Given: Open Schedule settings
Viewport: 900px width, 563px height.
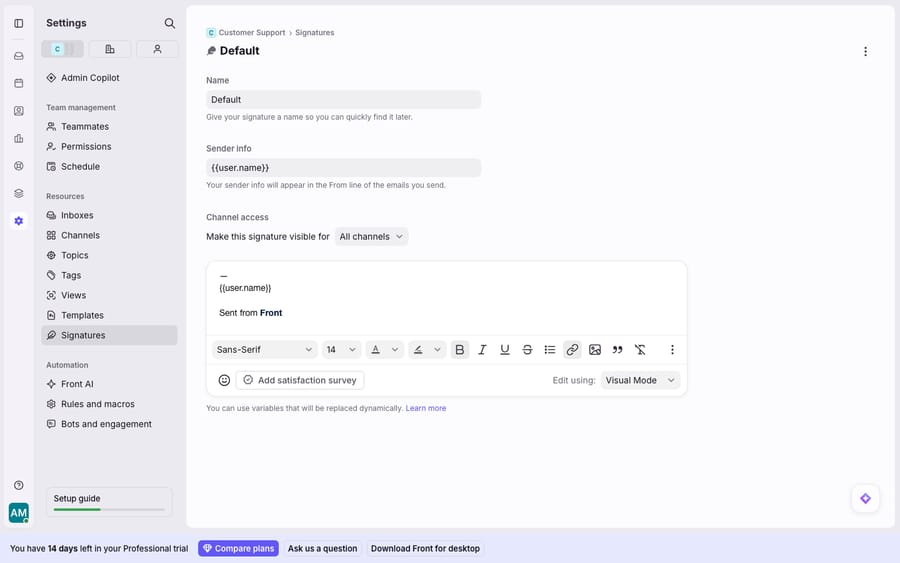Looking at the screenshot, I should click(109, 166).
